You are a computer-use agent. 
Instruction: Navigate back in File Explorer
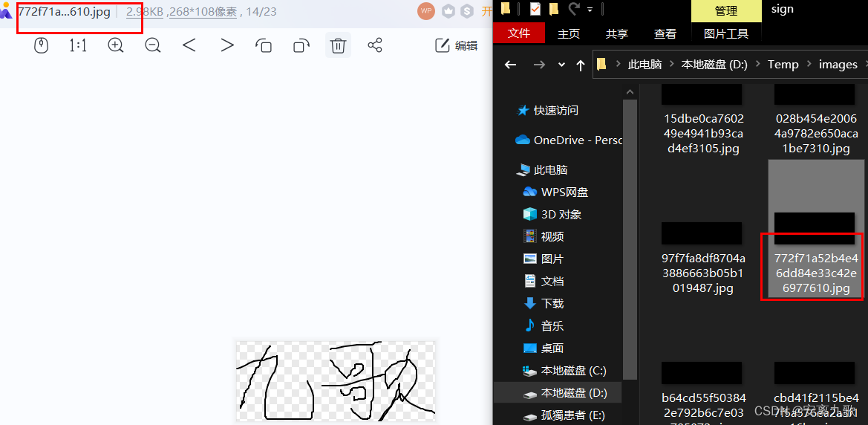tap(510, 65)
